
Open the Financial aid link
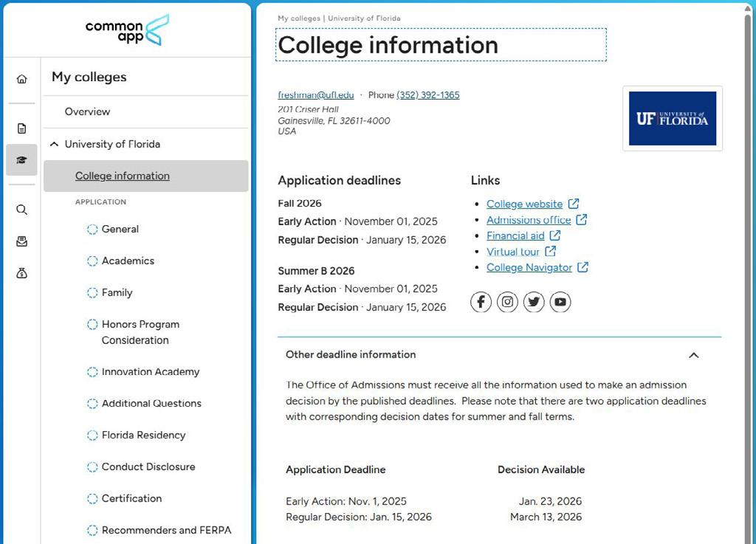coord(515,235)
